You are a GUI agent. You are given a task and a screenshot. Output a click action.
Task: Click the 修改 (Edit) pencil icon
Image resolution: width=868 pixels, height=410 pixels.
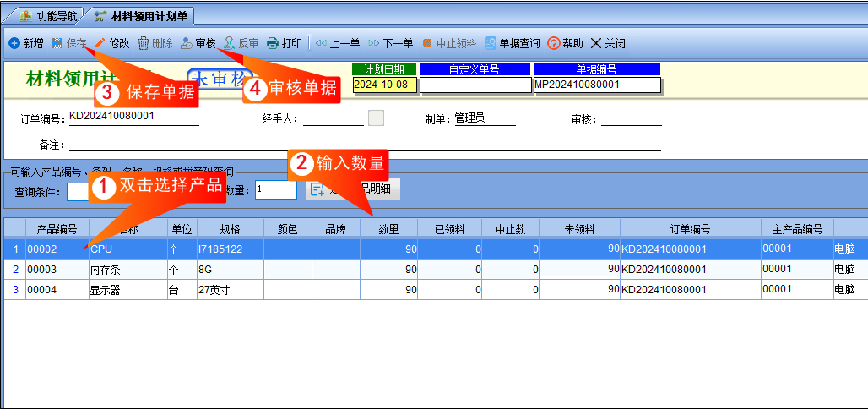[x=100, y=43]
